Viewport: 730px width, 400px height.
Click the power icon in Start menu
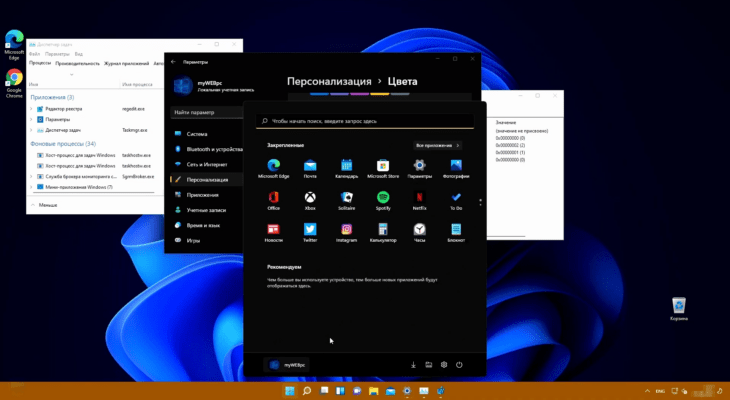point(459,365)
